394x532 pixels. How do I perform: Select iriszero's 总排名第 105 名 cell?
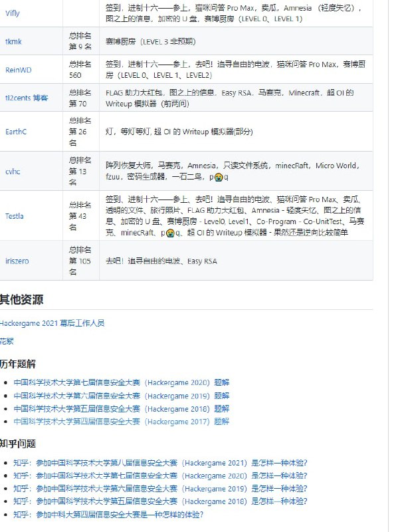coord(80,261)
